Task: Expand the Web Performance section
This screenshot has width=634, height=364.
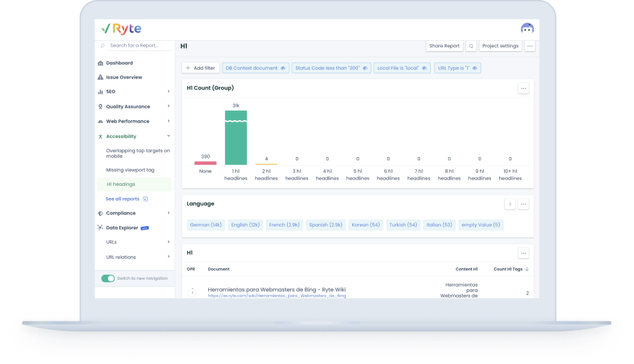Action: click(169, 121)
